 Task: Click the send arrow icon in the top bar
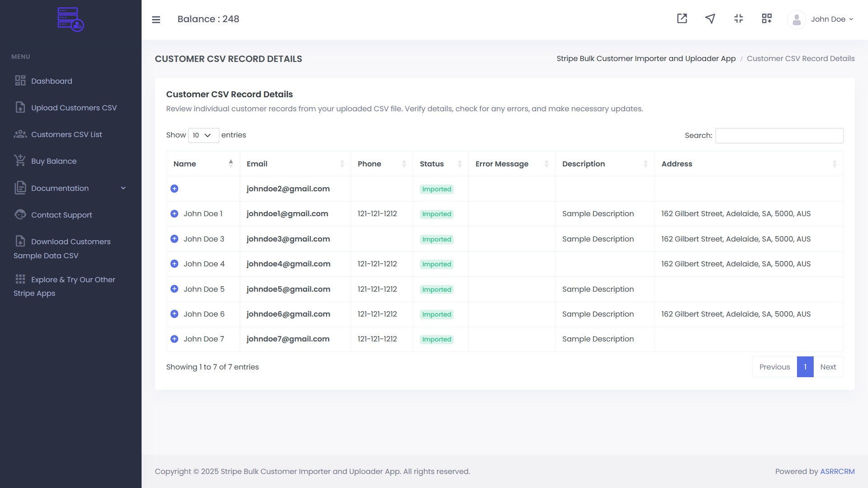710,19
